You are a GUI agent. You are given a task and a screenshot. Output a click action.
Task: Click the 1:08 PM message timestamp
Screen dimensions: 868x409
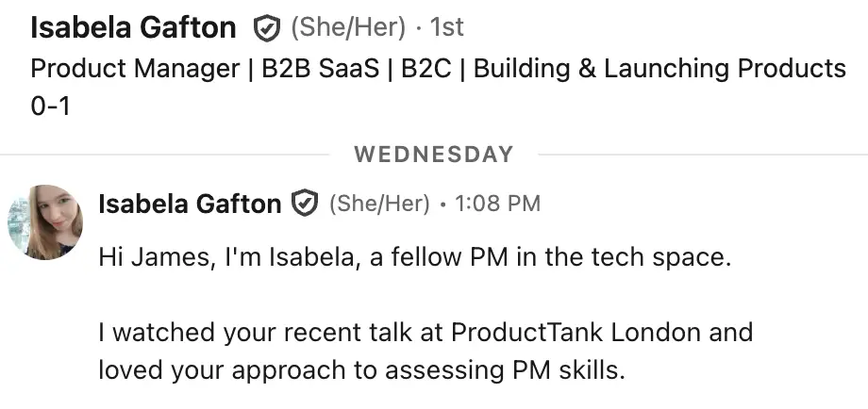coord(497,204)
